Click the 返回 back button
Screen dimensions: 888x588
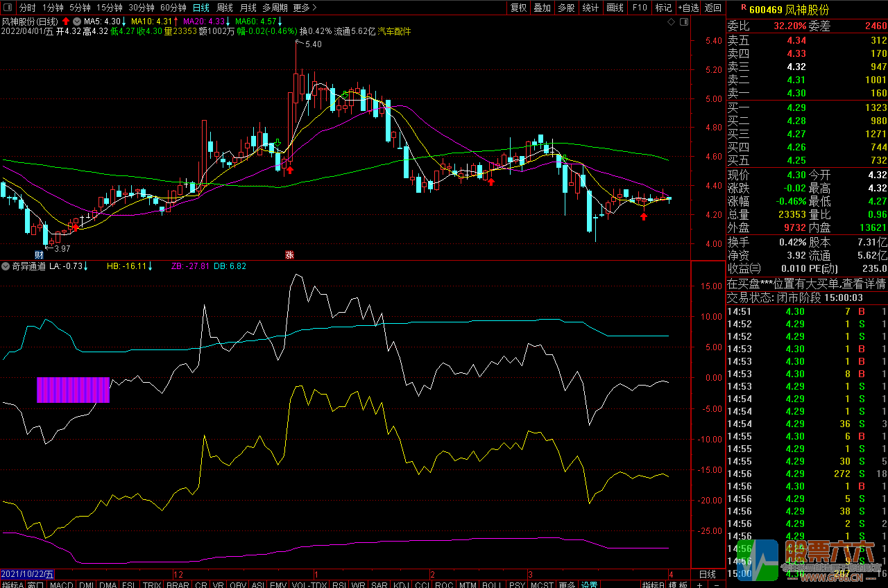[712, 8]
